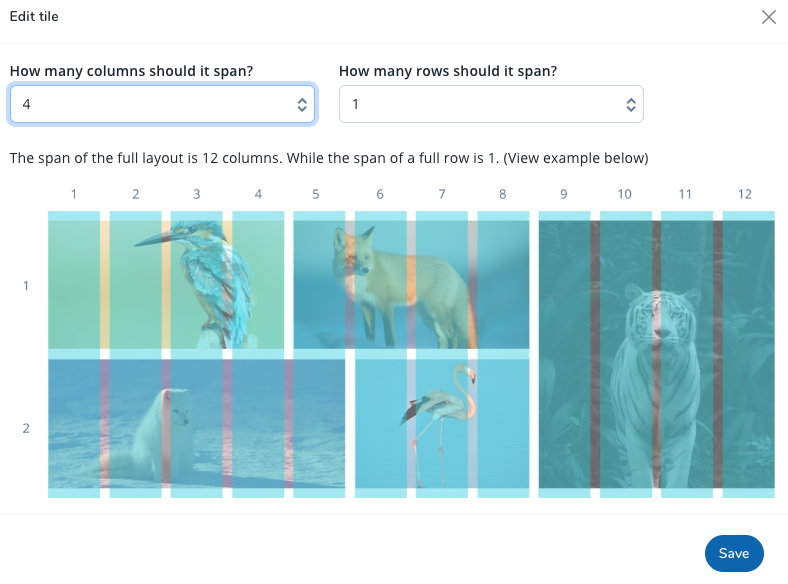Select the white tiger image tile
788x584 pixels.
pyautogui.click(x=656, y=354)
